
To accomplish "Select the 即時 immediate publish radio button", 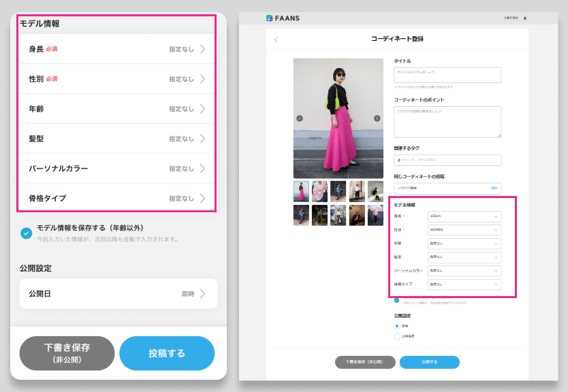I will 397,326.
